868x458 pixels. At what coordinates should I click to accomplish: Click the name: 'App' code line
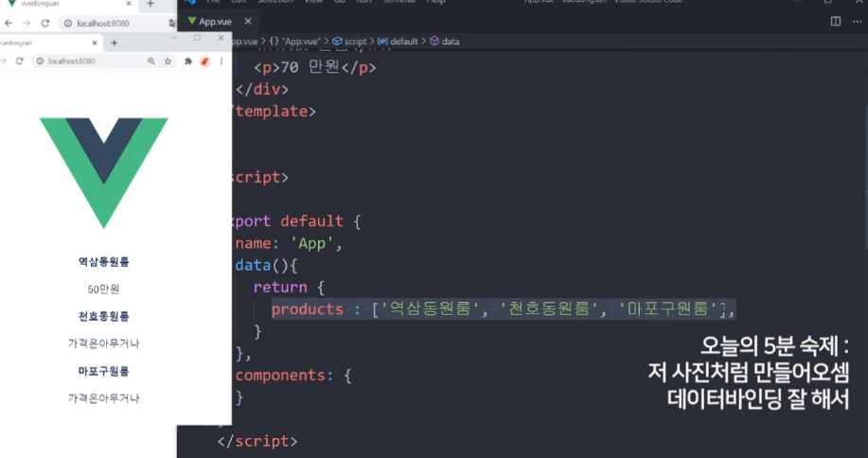click(x=289, y=243)
